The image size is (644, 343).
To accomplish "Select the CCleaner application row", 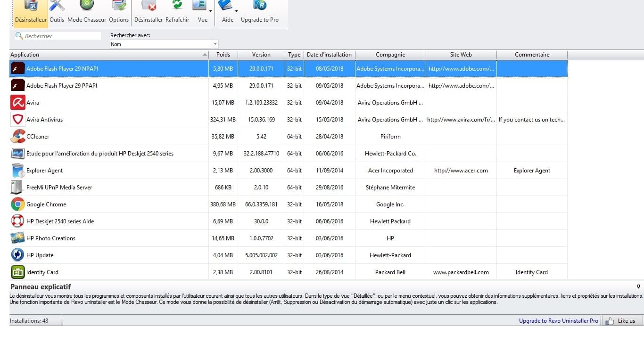I will [x=38, y=137].
